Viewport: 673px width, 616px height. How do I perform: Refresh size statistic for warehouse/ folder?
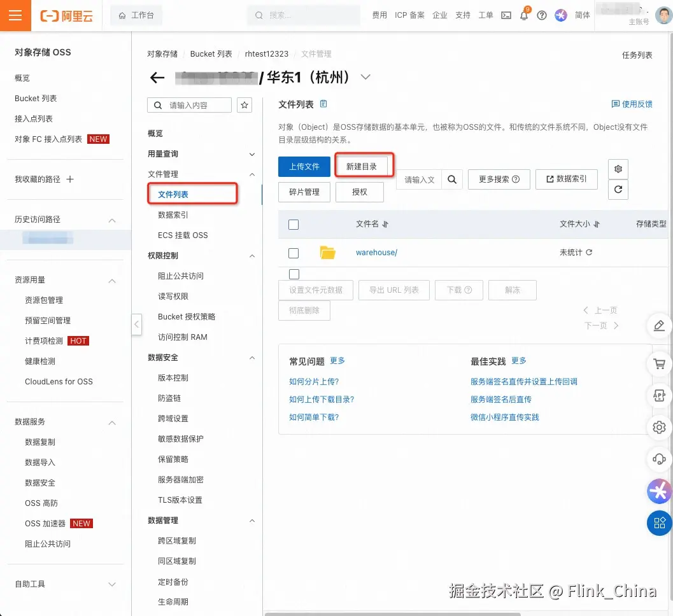(x=589, y=252)
